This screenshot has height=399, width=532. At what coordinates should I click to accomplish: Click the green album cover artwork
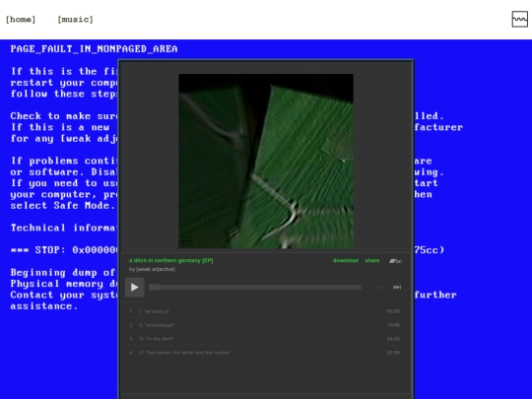[266, 161]
